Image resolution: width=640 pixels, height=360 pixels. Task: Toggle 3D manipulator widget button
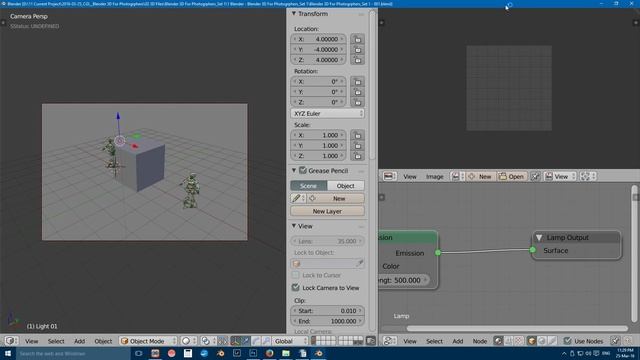pyautogui.click(x=235, y=341)
